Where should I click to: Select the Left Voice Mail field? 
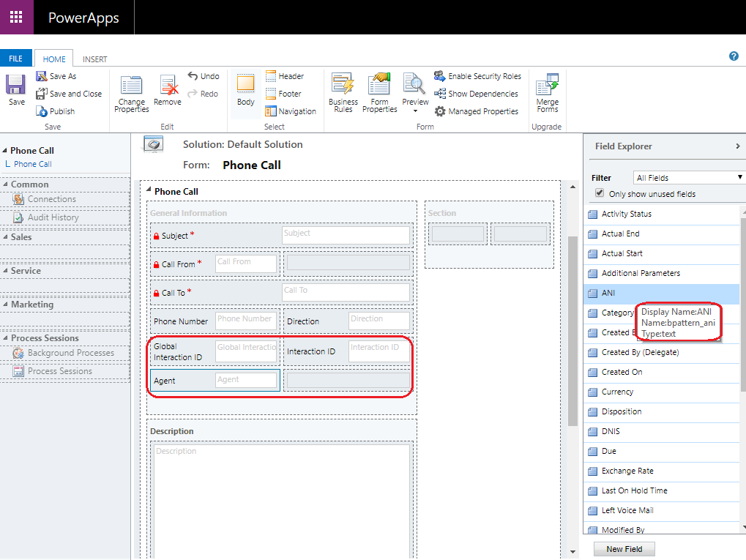click(x=662, y=510)
